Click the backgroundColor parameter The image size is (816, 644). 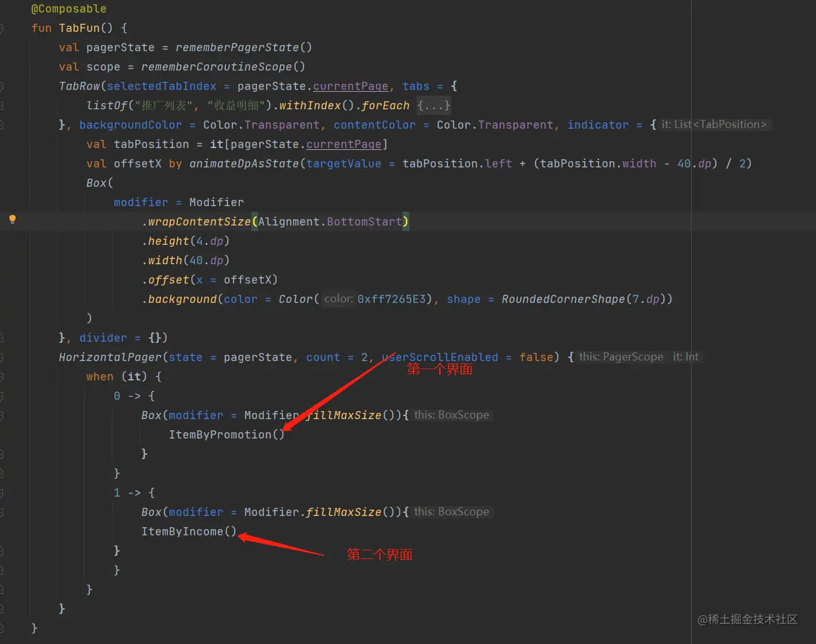tap(131, 125)
